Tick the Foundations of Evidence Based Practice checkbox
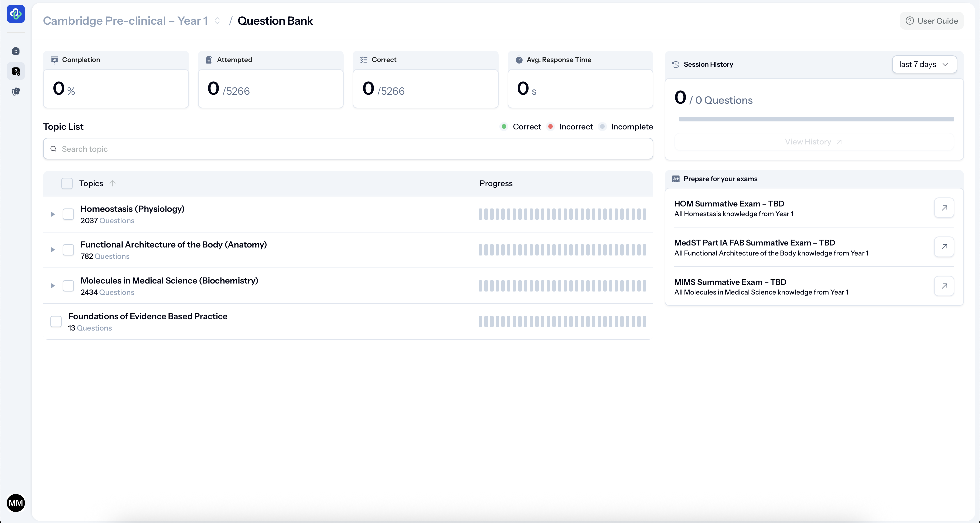The height and width of the screenshot is (523, 980). point(56,322)
